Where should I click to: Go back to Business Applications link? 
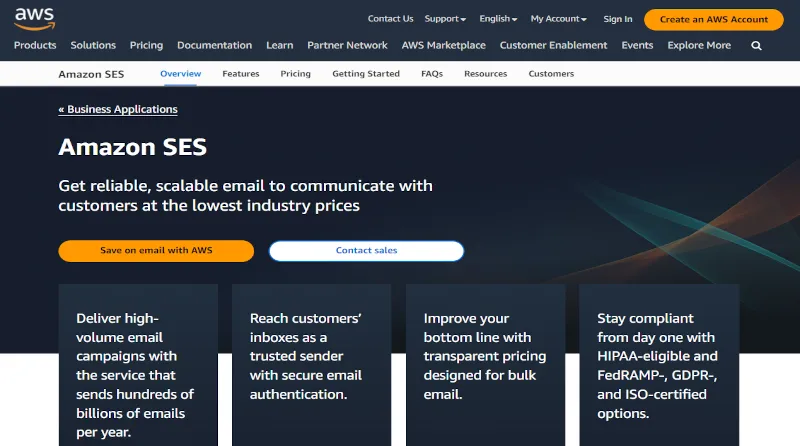118,109
